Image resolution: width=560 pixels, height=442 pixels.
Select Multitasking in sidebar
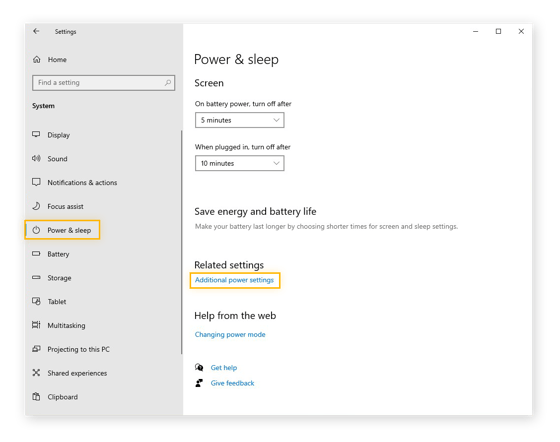(66, 326)
